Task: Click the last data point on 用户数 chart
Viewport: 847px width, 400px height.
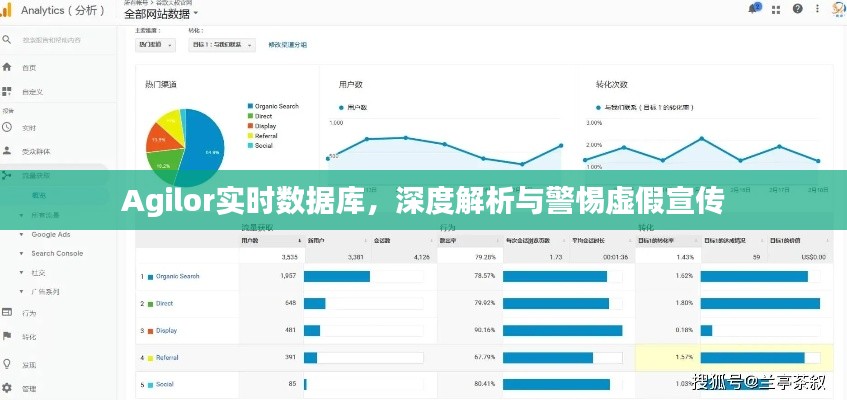Action: tap(561, 145)
